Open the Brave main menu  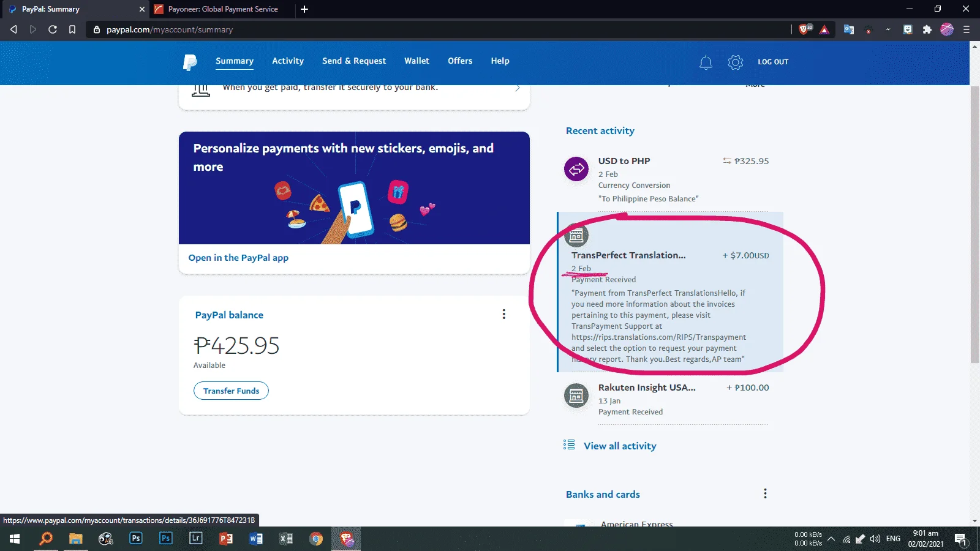click(x=967, y=29)
